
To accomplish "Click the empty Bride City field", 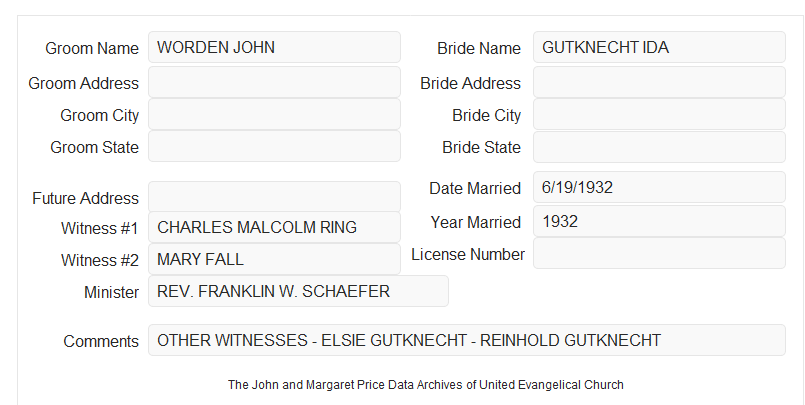I will point(659,114).
